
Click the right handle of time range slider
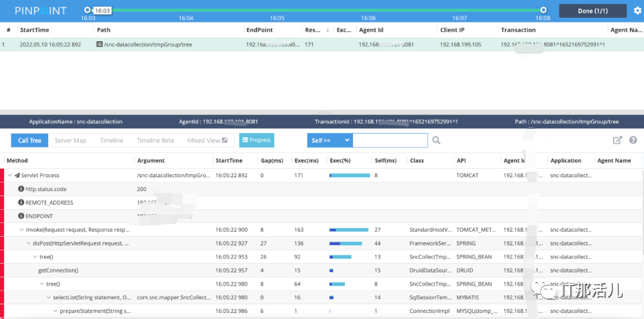(543, 10)
